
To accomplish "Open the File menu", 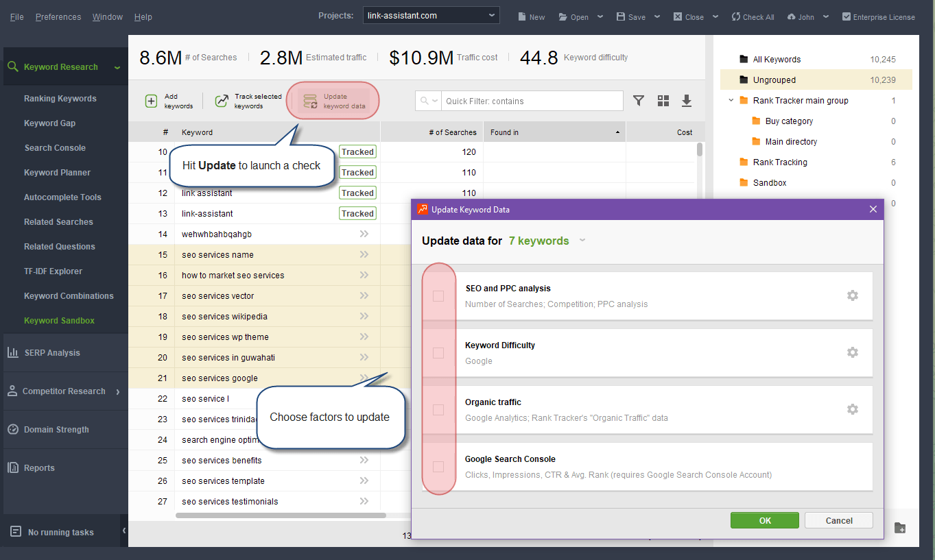I will click(x=16, y=16).
